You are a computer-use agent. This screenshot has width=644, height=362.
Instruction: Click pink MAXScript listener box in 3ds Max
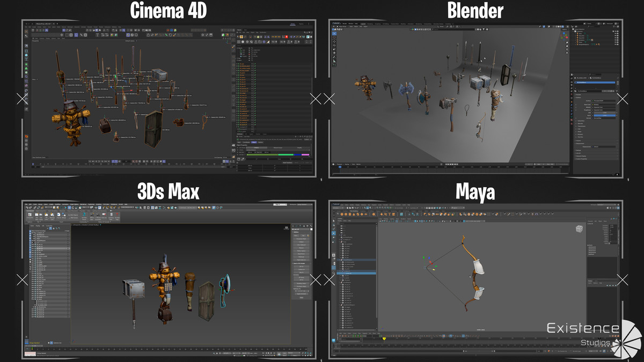coord(30,354)
